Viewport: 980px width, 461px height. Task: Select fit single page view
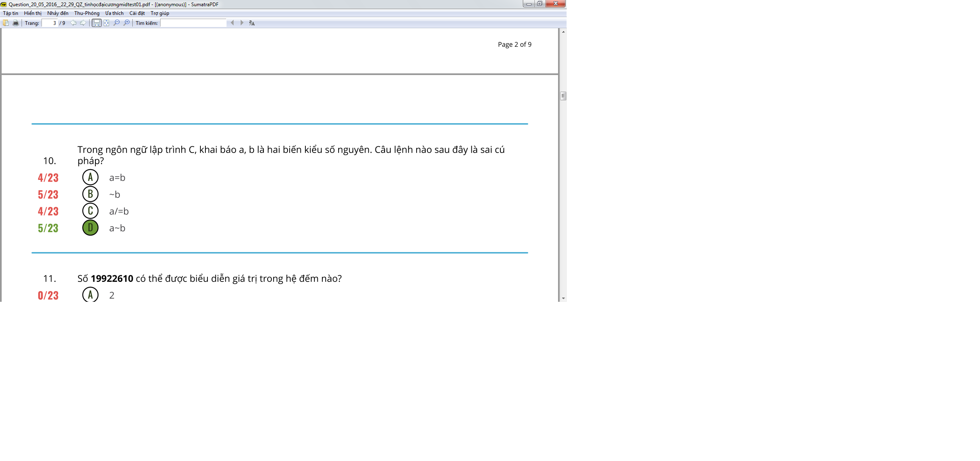tap(107, 23)
